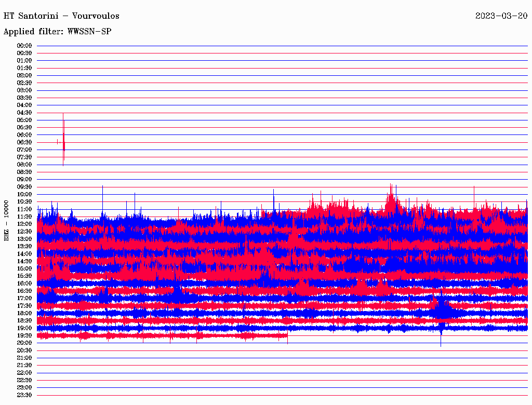The height and width of the screenshot is (405, 532).
Task: Click the 14:00 time label
Action: (x=24, y=253)
